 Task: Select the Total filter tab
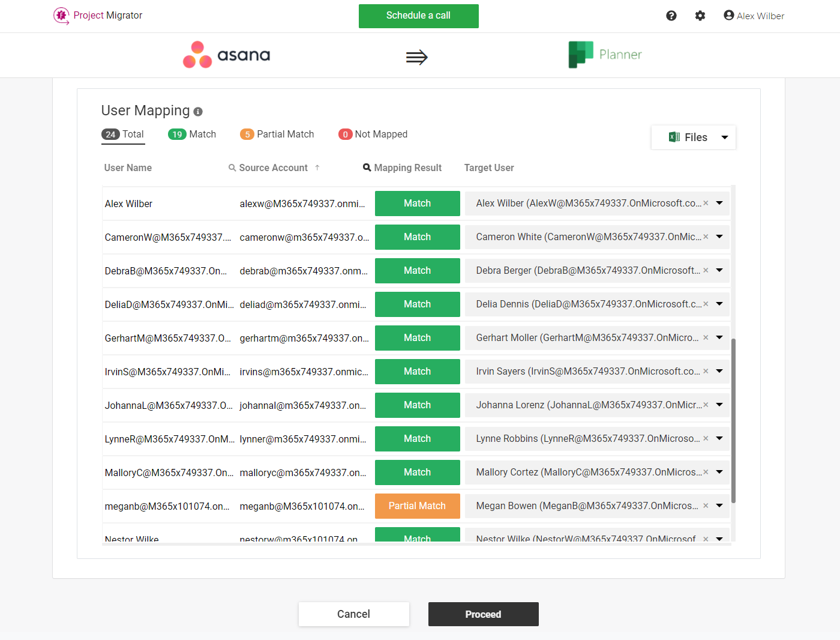pyautogui.click(x=123, y=134)
